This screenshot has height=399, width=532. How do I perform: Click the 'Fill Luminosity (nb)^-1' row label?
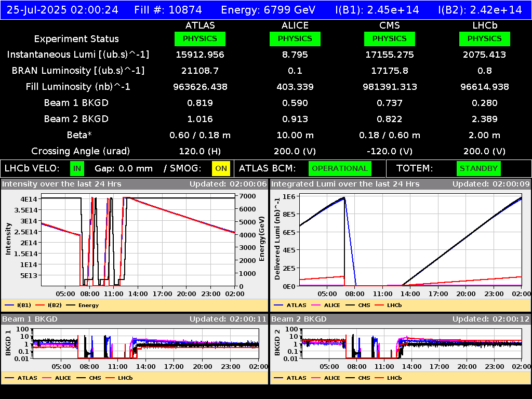pyautogui.click(x=78, y=87)
